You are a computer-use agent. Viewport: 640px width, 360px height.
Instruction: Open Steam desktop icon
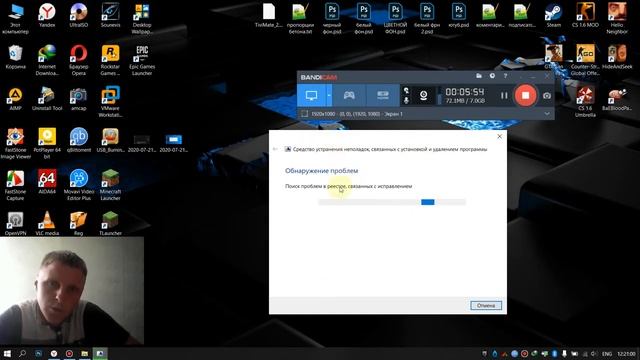pyautogui.click(x=553, y=16)
